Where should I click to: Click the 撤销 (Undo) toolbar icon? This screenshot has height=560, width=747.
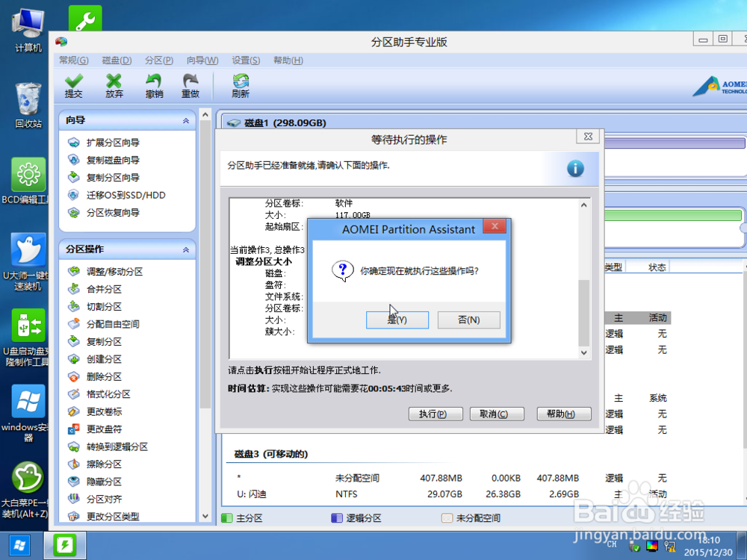click(x=155, y=84)
